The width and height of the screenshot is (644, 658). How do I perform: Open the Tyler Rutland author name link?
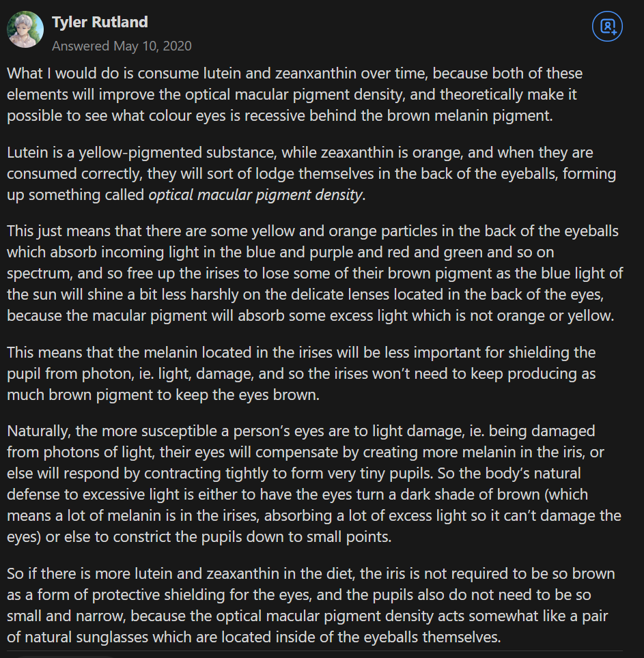(100, 22)
